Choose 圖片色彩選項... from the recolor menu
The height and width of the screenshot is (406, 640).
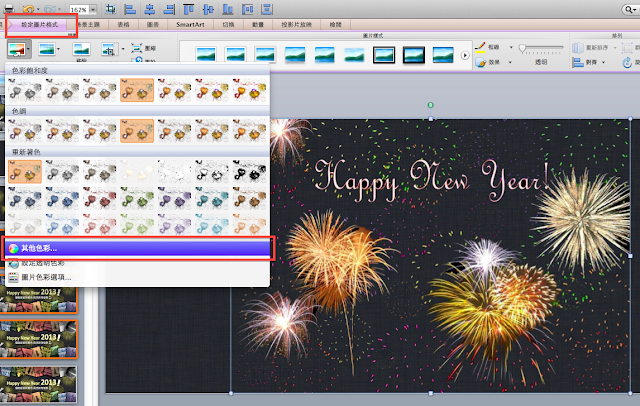point(138,277)
